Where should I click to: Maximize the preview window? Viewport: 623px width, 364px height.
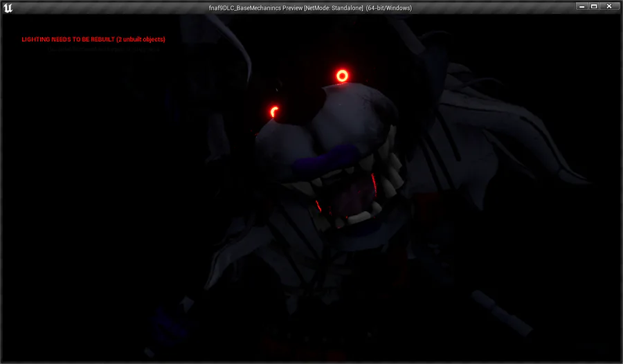point(594,6)
